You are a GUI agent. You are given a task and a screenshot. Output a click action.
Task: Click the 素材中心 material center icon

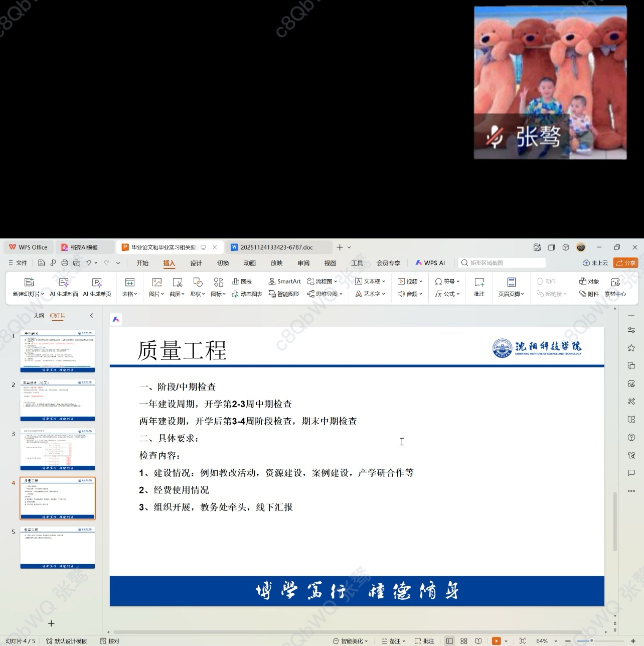tap(615, 287)
